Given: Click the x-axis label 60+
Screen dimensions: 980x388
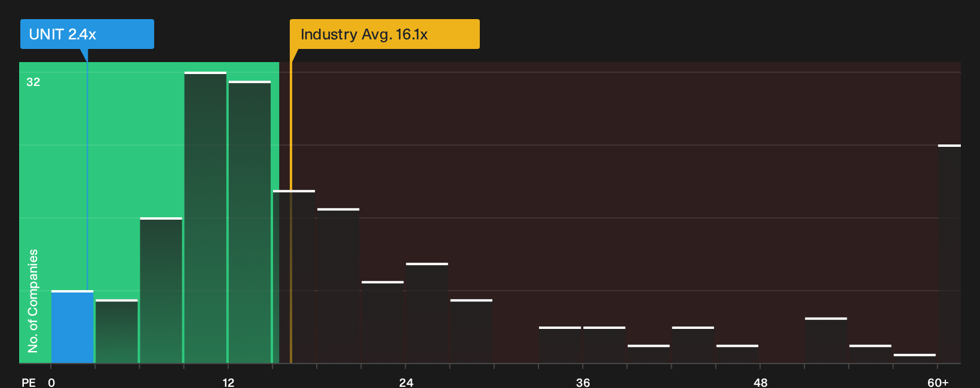Looking at the screenshot, I should 938,382.
